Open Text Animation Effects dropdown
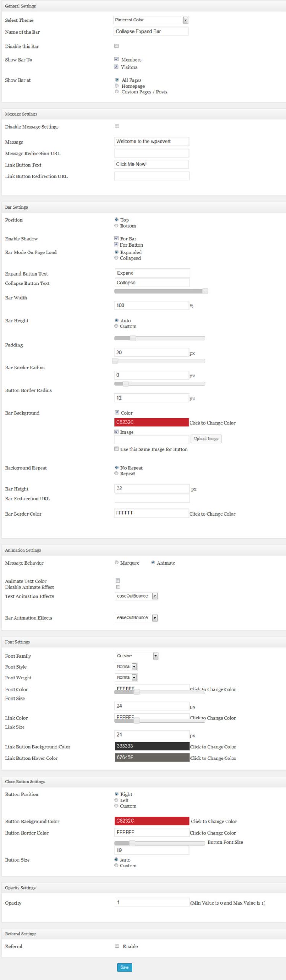 tap(136, 596)
